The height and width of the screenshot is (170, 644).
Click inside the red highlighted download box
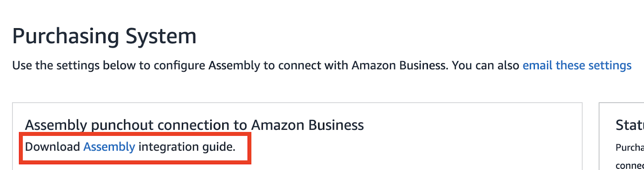coord(135,148)
